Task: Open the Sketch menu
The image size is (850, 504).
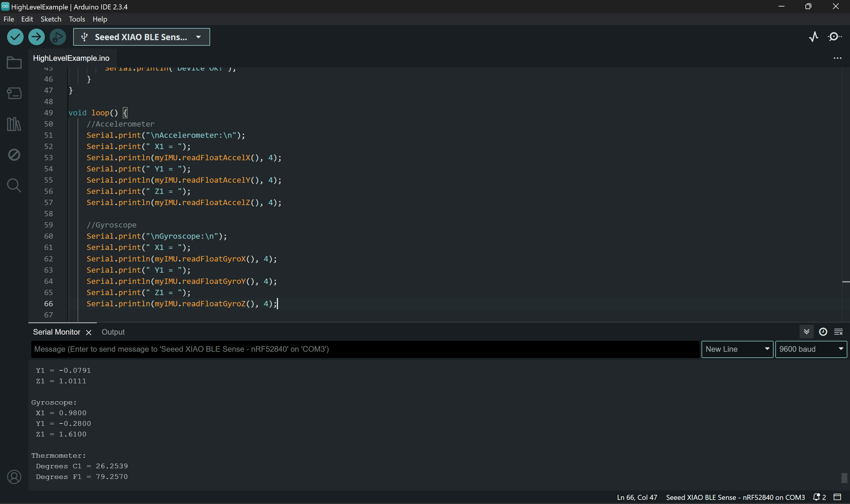Action: pyautogui.click(x=51, y=19)
